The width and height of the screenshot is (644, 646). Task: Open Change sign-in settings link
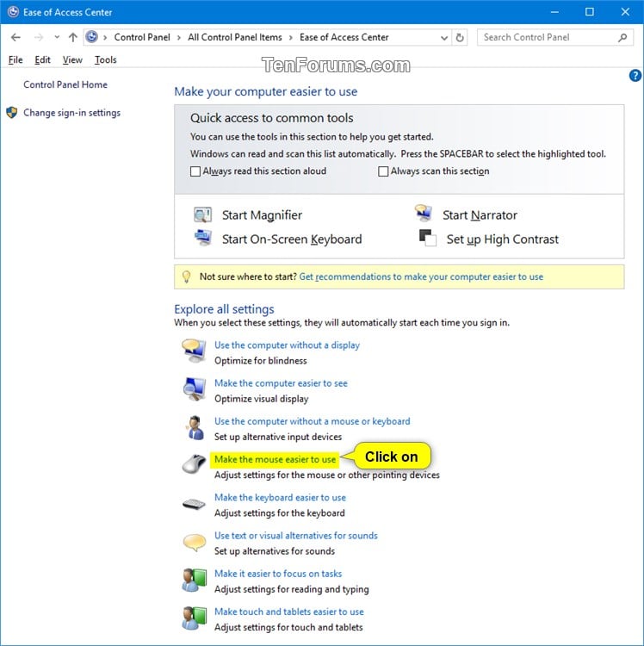pyautogui.click(x=71, y=113)
